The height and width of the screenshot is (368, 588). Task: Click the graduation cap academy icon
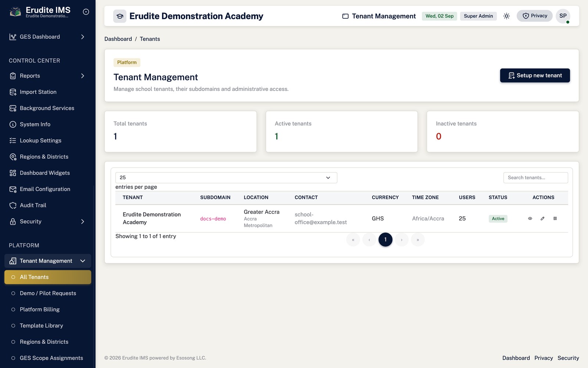[x=120, y=16]
